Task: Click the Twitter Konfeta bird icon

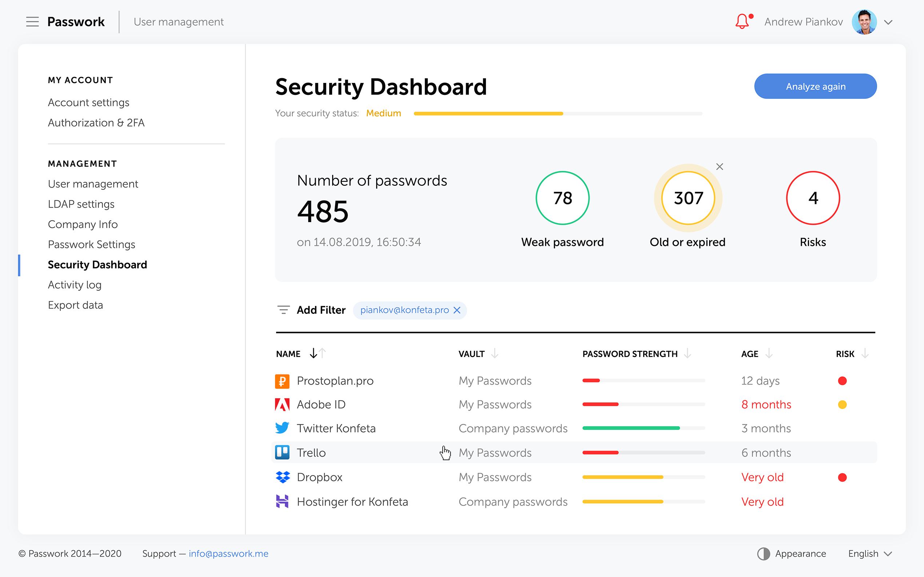Action: (x=282, y=428)
